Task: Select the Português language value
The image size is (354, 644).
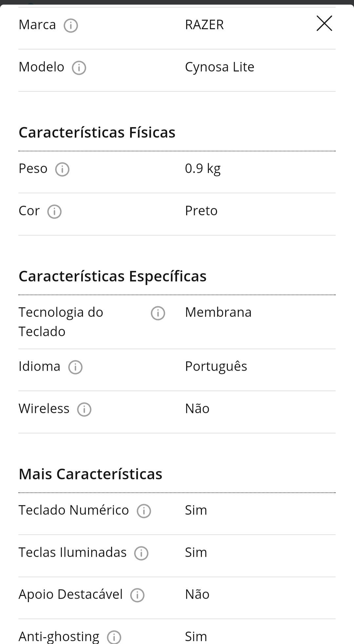Action: 216,366
